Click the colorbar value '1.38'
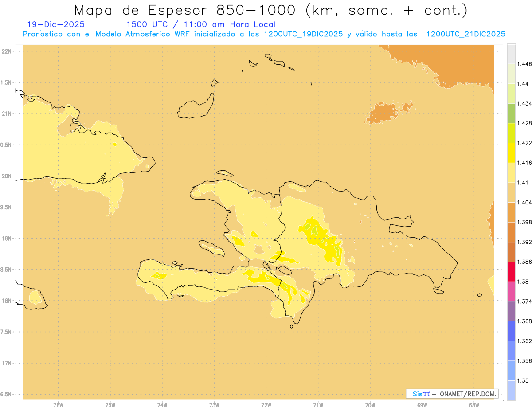 pyautogui.click(x=523, y=282)
